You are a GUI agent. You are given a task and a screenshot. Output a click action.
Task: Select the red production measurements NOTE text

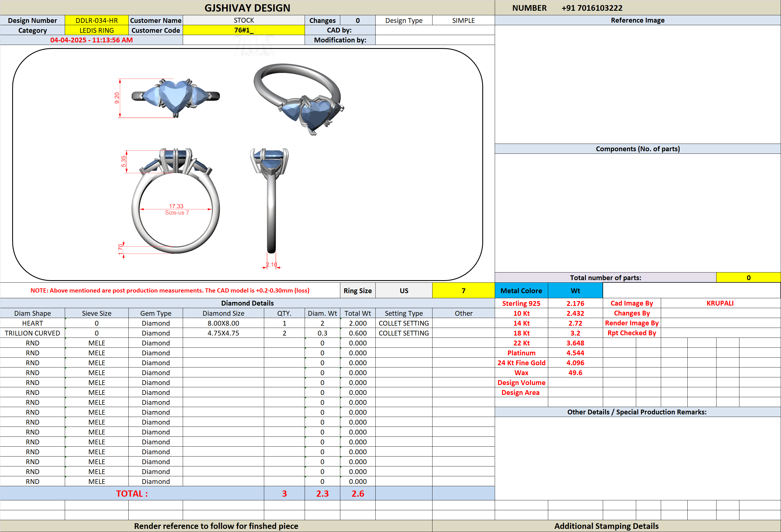click(x=170, y=291)
